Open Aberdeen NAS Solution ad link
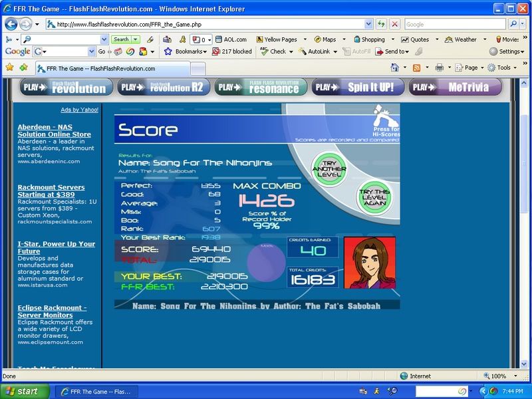Viewport: 532px width, 399px height. click(x=54, y=130)
